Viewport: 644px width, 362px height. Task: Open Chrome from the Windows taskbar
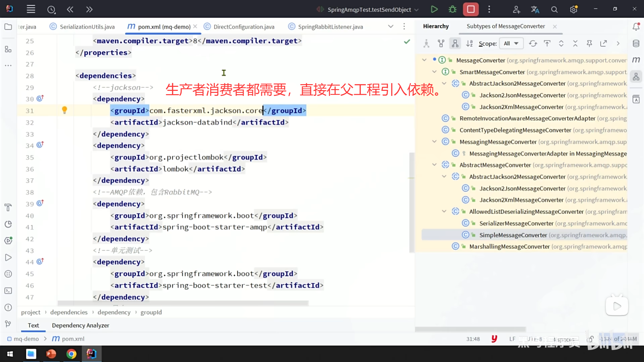tap(71, 354)
